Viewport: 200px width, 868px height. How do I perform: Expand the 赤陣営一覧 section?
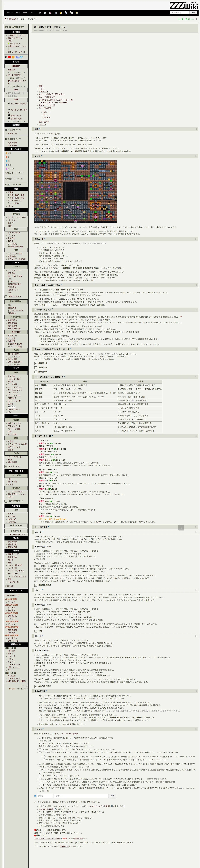tap(35, 367)
